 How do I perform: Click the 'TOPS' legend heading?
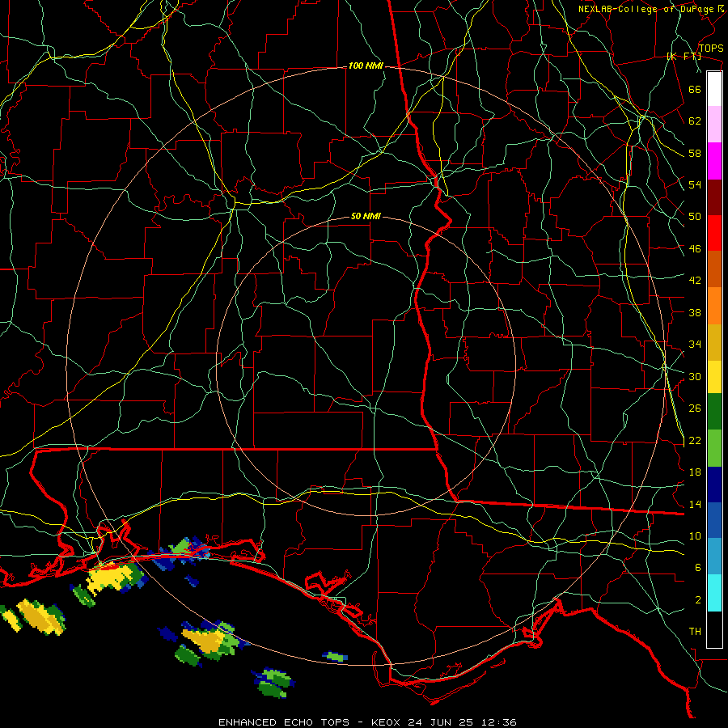point(711,49)
